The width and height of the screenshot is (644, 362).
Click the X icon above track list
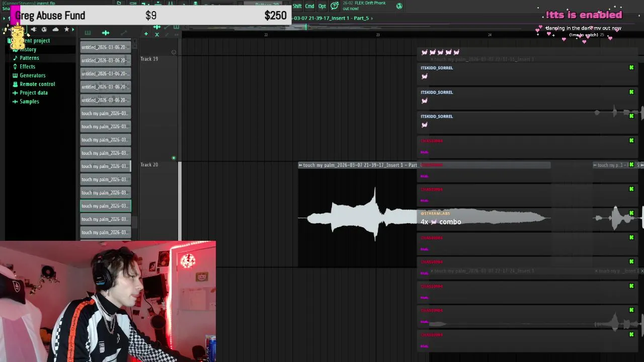coord(156,34)
